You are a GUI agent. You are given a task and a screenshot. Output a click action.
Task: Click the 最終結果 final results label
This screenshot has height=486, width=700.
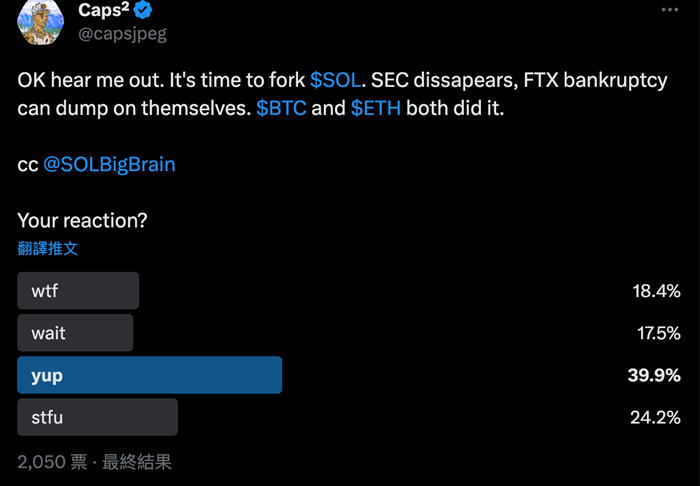point(137,461)
